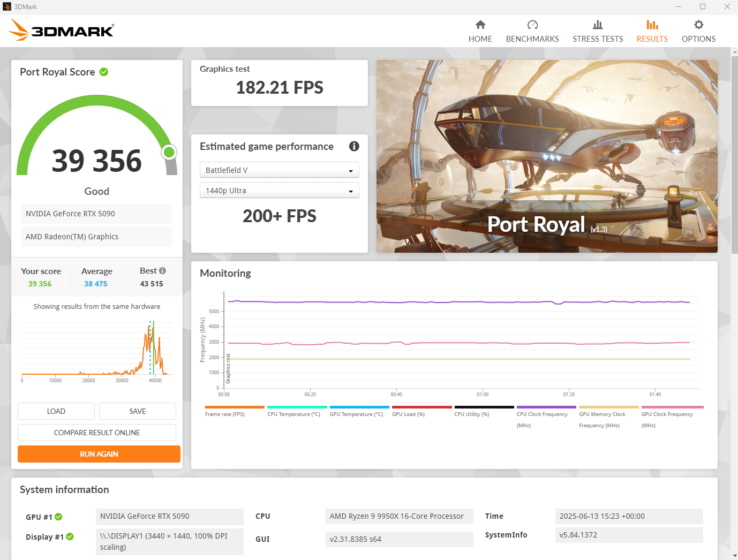This screenshot has width=738, height=560.
Task: Click the verified checkmark next to GPU #1
Action: click(59, 517)
